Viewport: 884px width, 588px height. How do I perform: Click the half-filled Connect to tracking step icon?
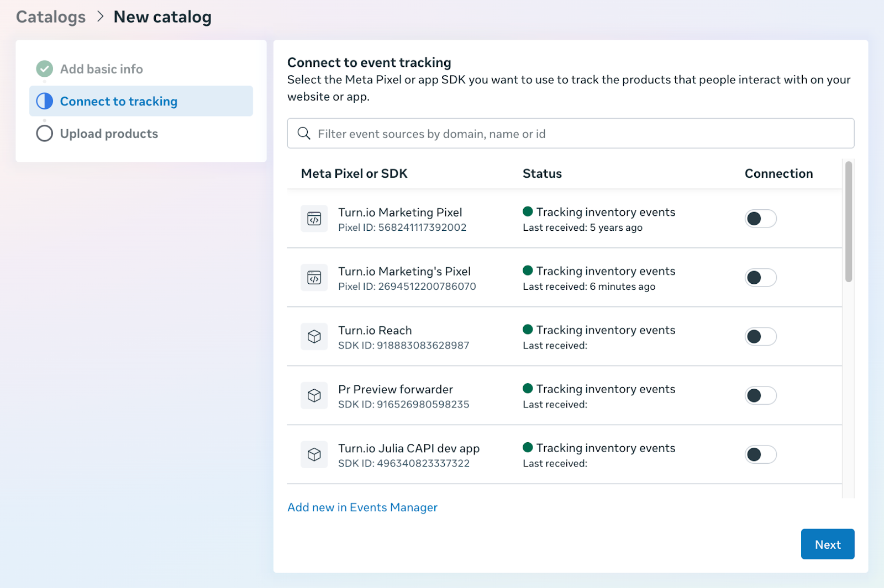pos(45,101)
